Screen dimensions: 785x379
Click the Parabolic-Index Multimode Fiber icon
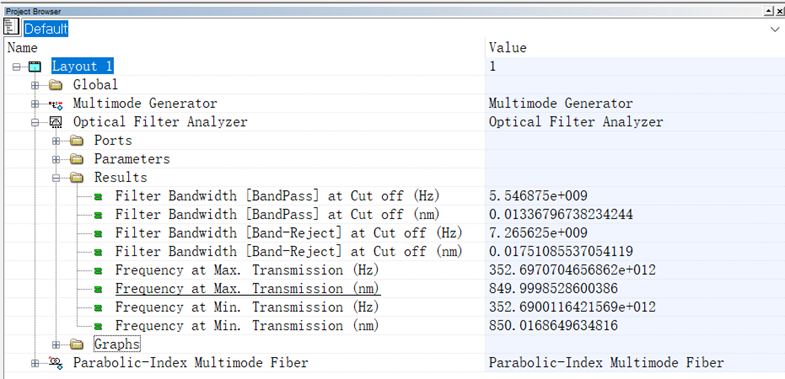point(56,363)
